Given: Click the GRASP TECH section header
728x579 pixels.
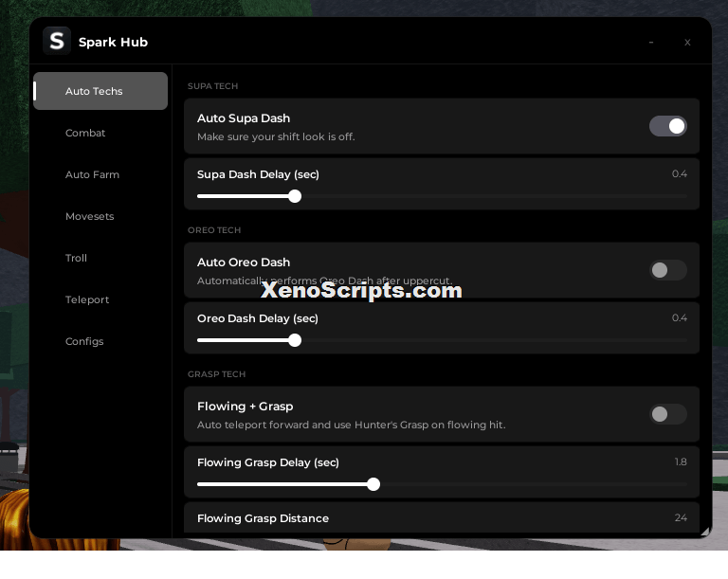Looking at the screenshot, I should [x=216, y=374].
